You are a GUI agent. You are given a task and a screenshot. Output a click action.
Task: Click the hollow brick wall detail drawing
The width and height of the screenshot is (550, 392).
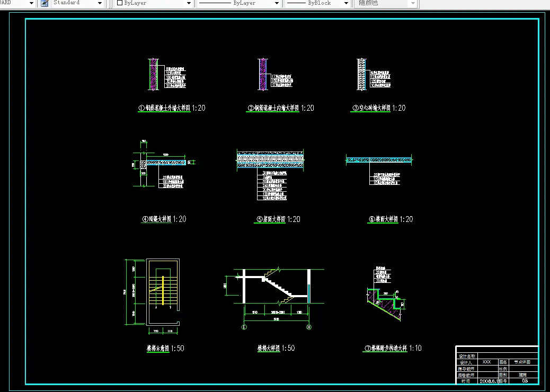point(362,74)
